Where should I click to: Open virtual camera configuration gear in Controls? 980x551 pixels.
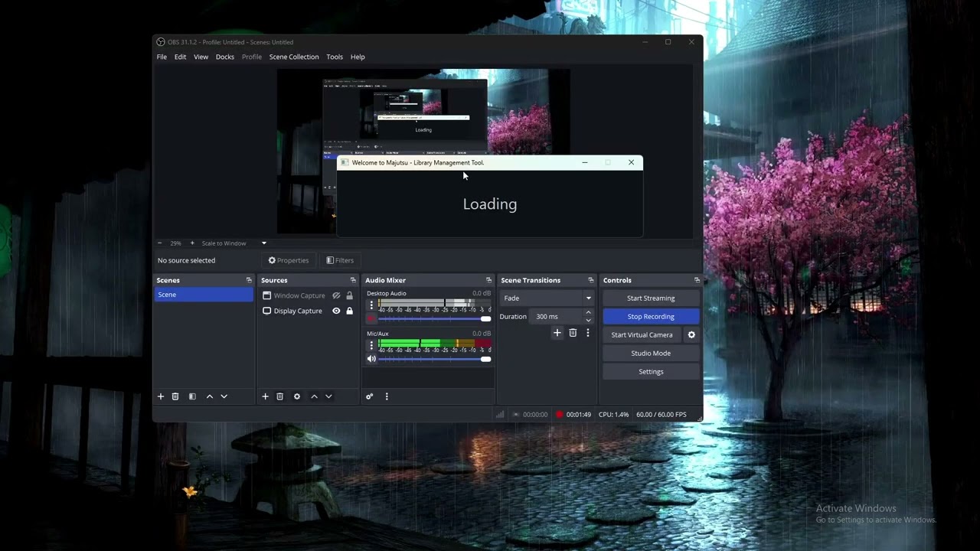click(x=691, y=334)
